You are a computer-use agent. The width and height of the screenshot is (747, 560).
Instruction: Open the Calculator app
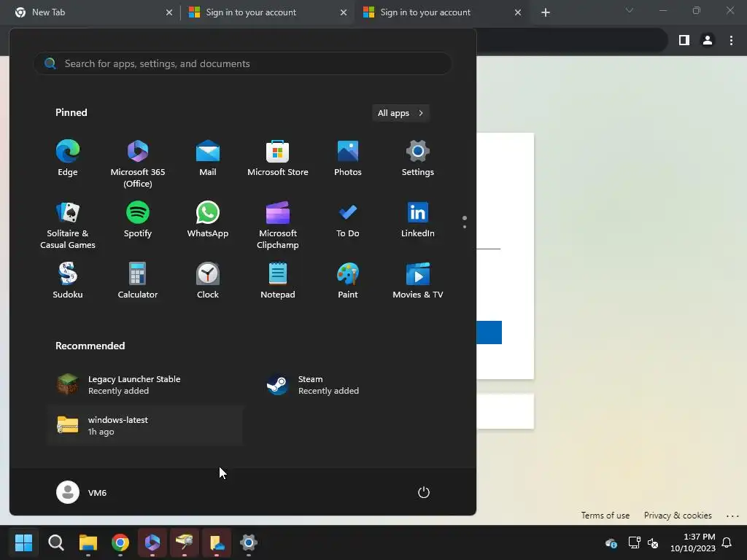pos(138,281)
